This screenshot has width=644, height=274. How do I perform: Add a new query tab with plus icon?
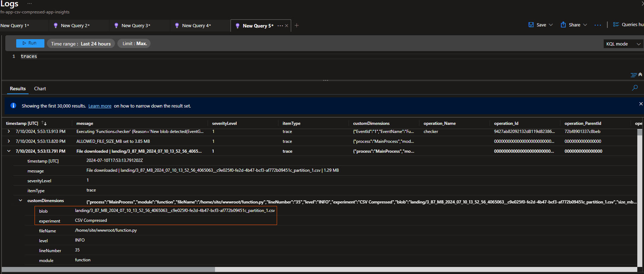click(x=297, y=25)
